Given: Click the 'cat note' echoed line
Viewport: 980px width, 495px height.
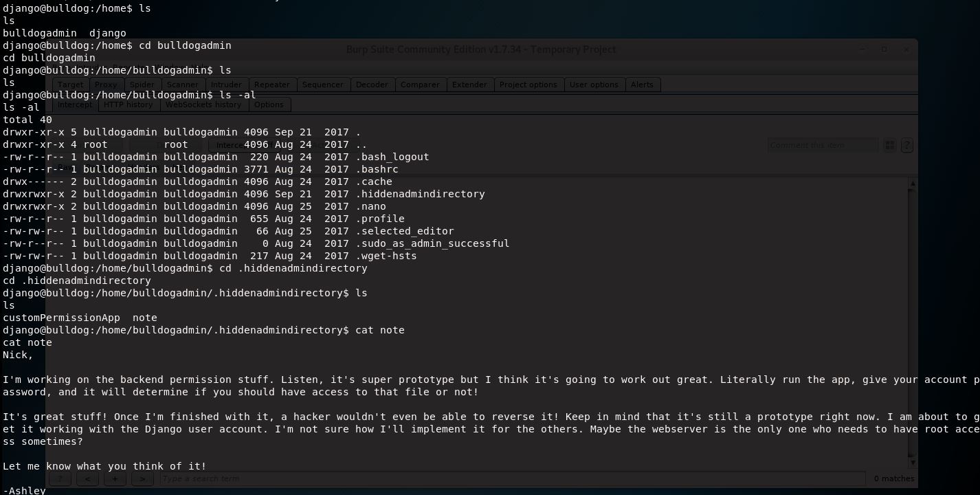Looking at the screenshot, I should coord(27,342).
